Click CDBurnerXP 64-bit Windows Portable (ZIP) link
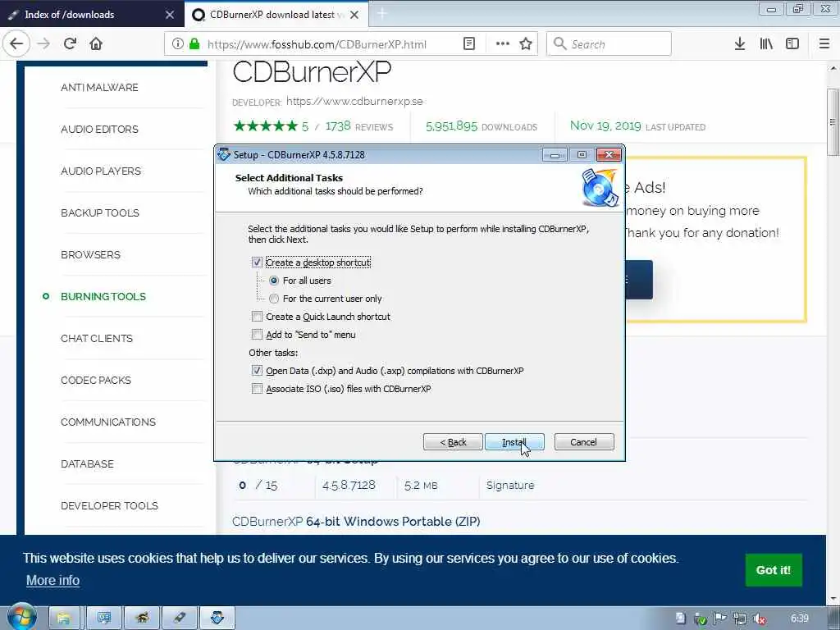840x630 pixels. [356, 521]
